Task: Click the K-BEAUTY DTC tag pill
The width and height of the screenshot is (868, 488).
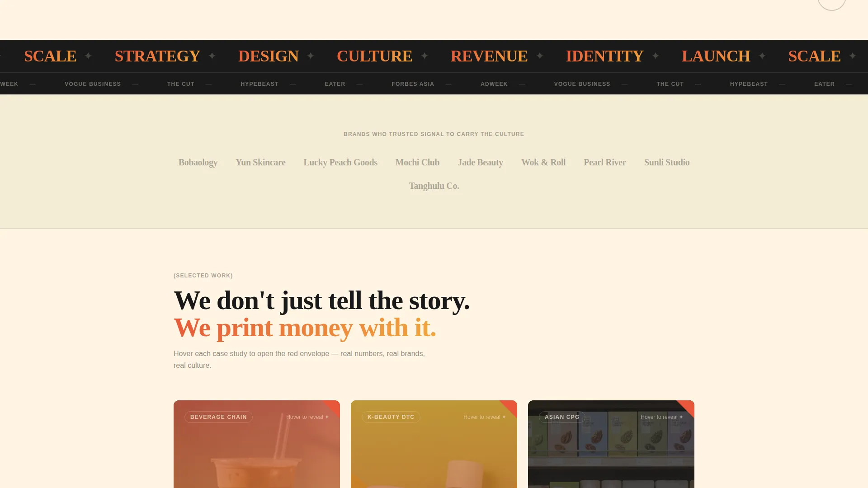Action: (x=391, y=417)
